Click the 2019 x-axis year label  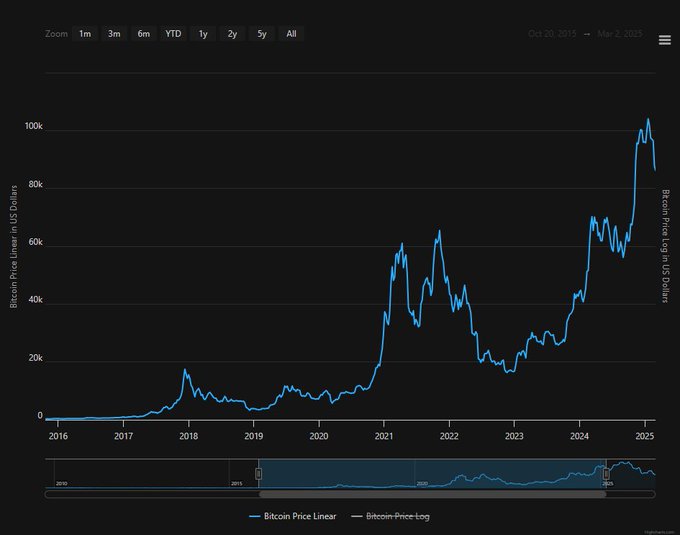coord(253,436)
